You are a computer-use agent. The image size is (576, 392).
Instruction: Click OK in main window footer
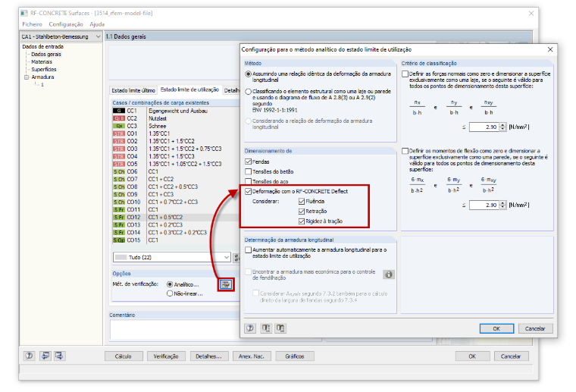pyautogui.click(x=472, y=356)
